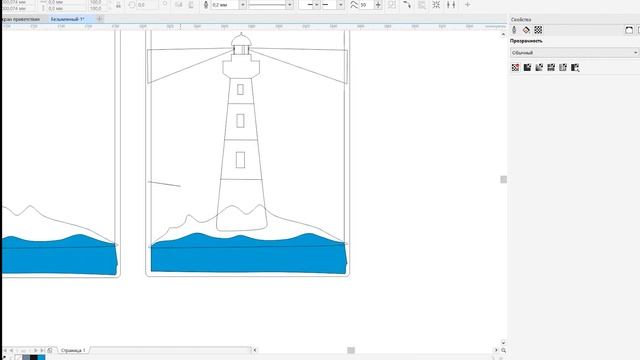Click the mirror horizontally icon

[178, 5]
